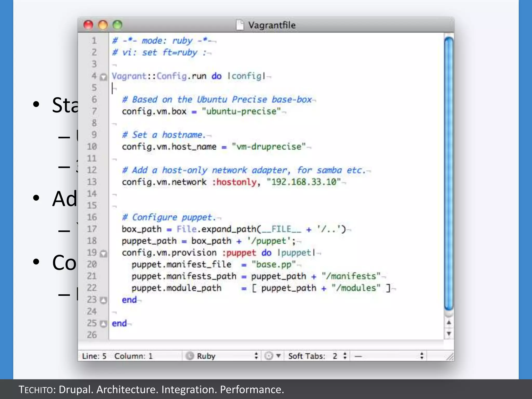Image resolution: width=532 pixels, height=399 pixels.
Task: Place cursor in "ubuntu-precise" string
Action: point(241,111)
